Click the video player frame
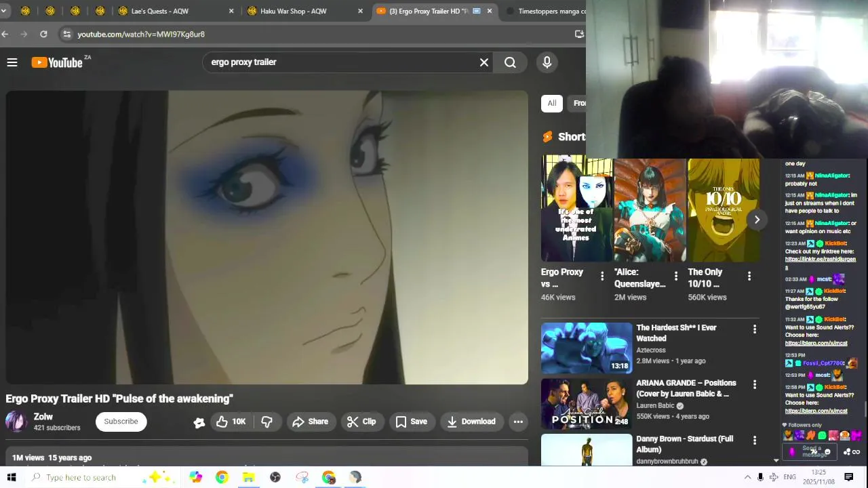 click(267, 237)
